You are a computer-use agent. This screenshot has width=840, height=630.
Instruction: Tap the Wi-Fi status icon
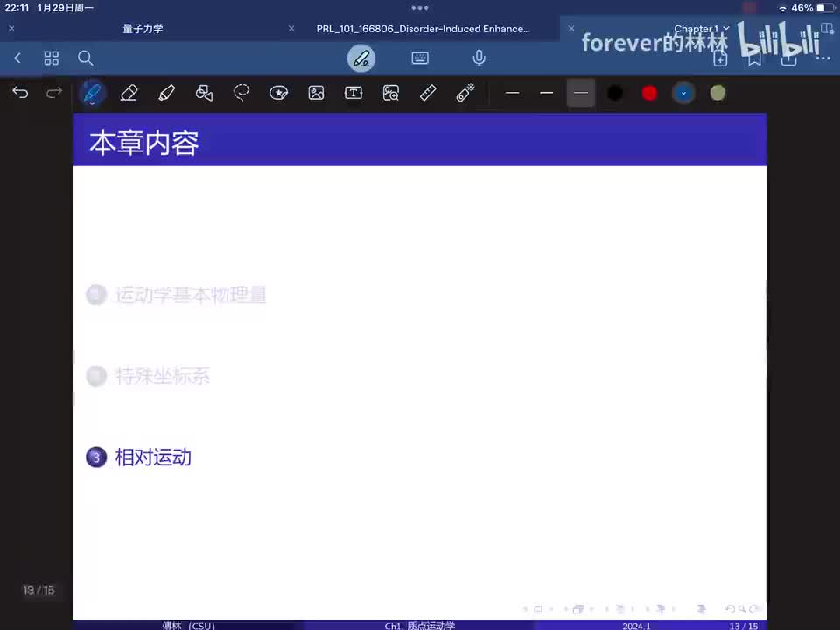[782, 8]
